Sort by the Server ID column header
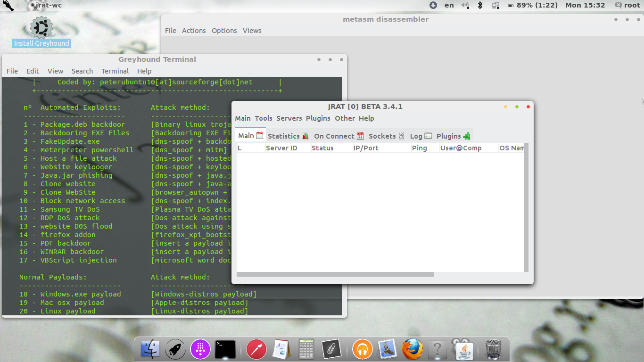Viewport: 644px width, 362px height. point(288,148)
